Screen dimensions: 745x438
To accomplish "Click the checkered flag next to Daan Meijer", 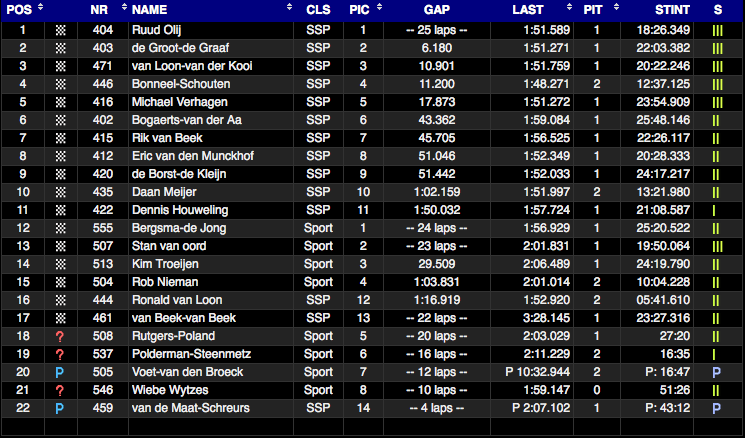I will [60, 192].
